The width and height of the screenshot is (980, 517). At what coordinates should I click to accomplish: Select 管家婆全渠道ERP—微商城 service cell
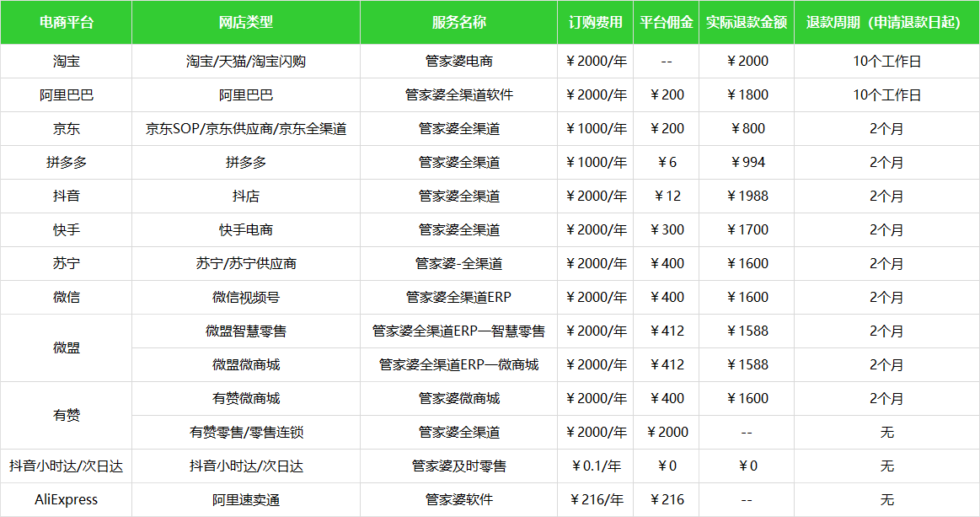458,365
